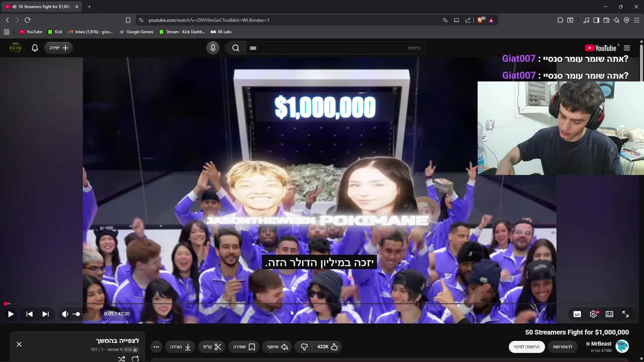Open Brave Rewards triangle icon

point(491,20)
